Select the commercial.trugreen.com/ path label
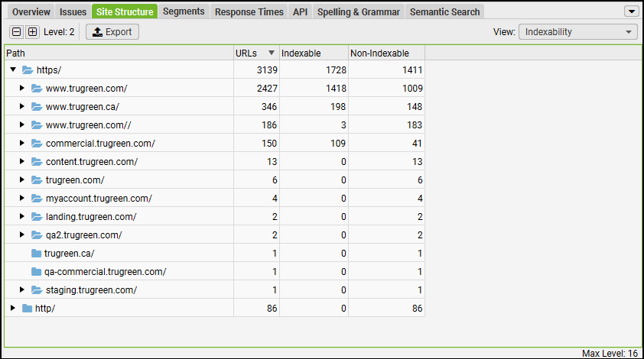644x359 pixels. point(101,143)
